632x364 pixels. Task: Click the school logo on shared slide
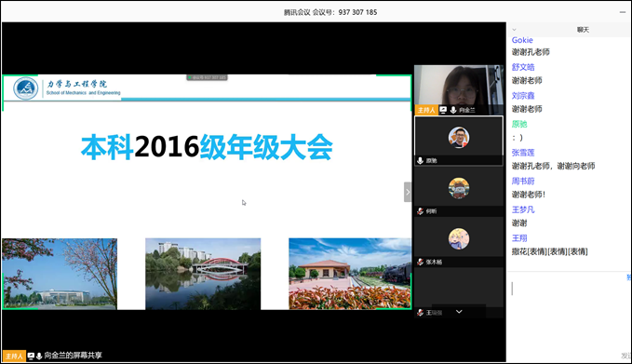click(26, 88)
